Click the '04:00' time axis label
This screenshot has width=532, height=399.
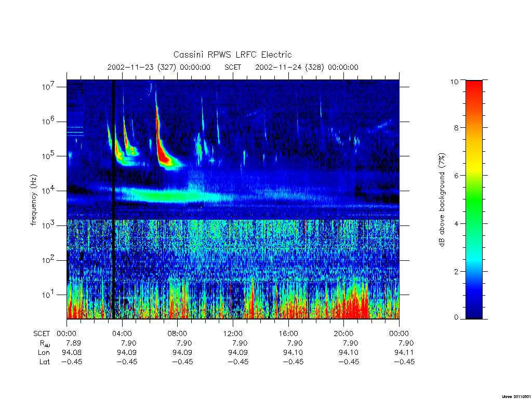(122, 334)
